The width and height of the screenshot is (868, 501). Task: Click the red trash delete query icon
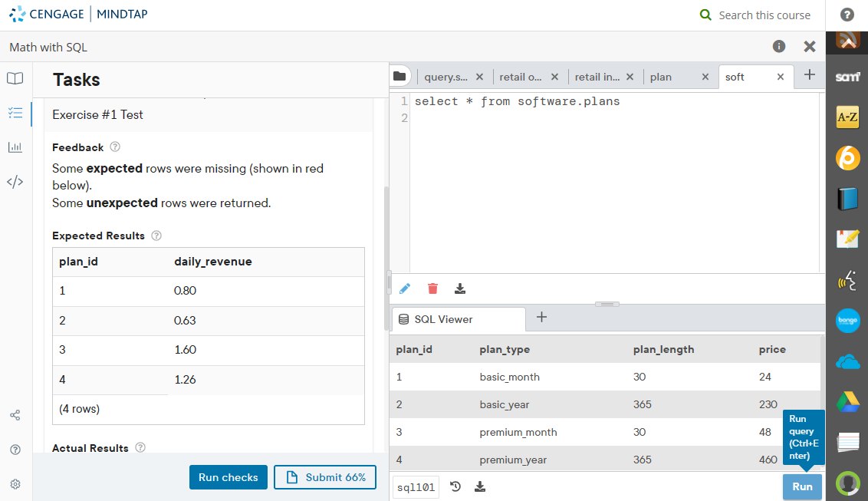pyautogui.click(x=432, y=288)
